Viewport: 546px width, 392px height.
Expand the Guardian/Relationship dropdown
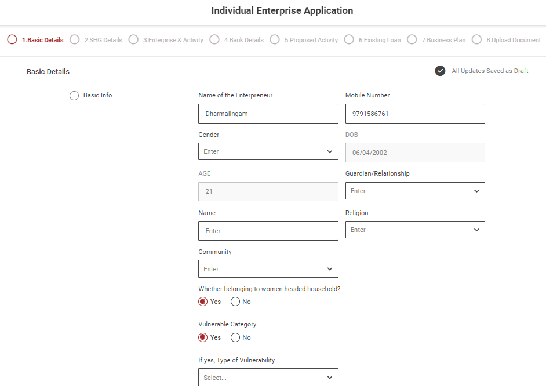415,191
